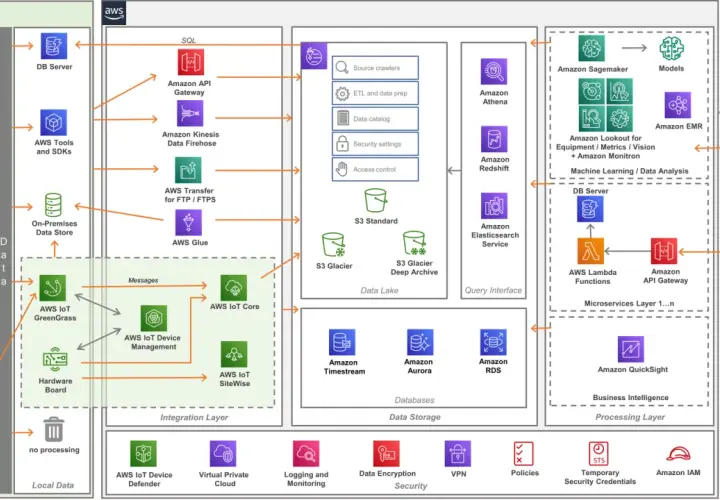Select the Hardware Board icon
The height and width of the screenshot is (500, 720).
click(55, 360)
